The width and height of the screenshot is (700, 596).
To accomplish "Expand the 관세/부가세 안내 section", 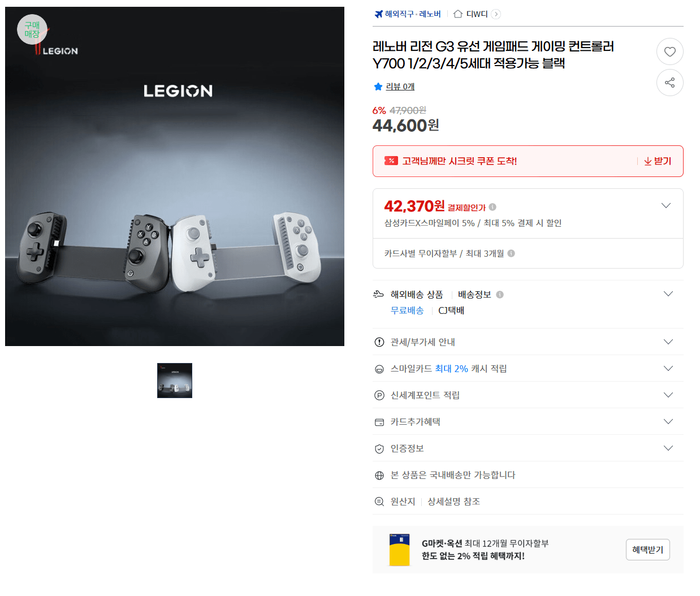I will [x=528, y=342].
